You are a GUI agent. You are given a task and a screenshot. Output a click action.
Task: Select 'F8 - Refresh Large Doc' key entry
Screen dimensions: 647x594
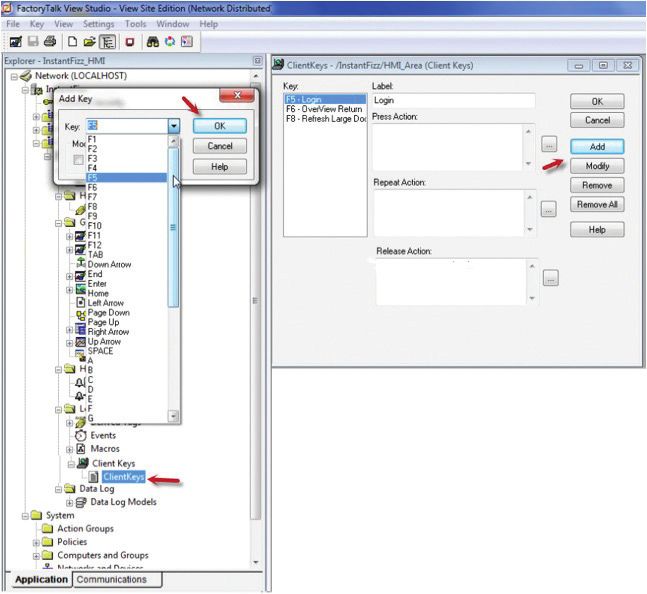[x=325, y=119]
